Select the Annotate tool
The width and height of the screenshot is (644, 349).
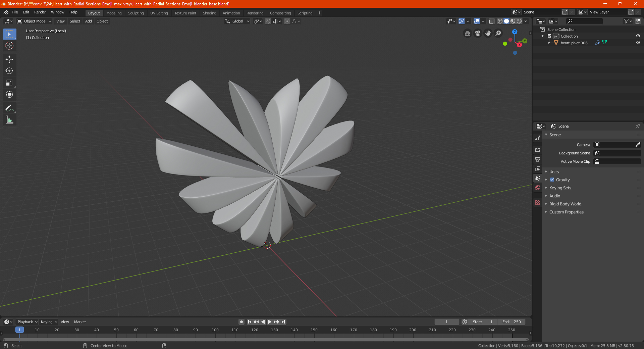tap(9, 108)
